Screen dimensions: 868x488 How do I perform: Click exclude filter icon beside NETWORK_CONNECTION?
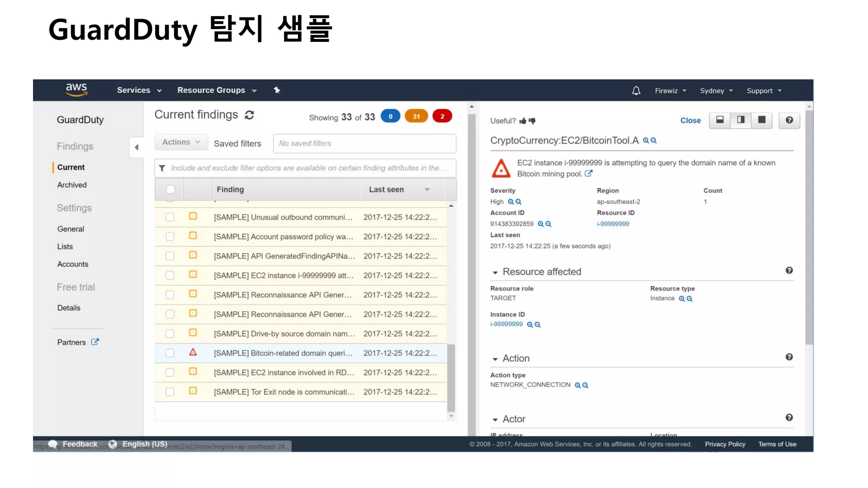pyautogui.click(x=585, y=385)
